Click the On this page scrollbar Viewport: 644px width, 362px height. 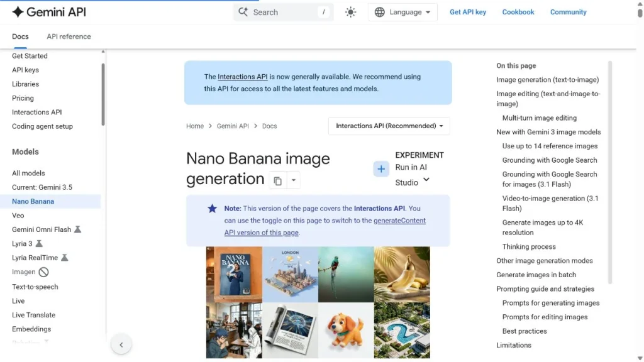click(610, 172)
